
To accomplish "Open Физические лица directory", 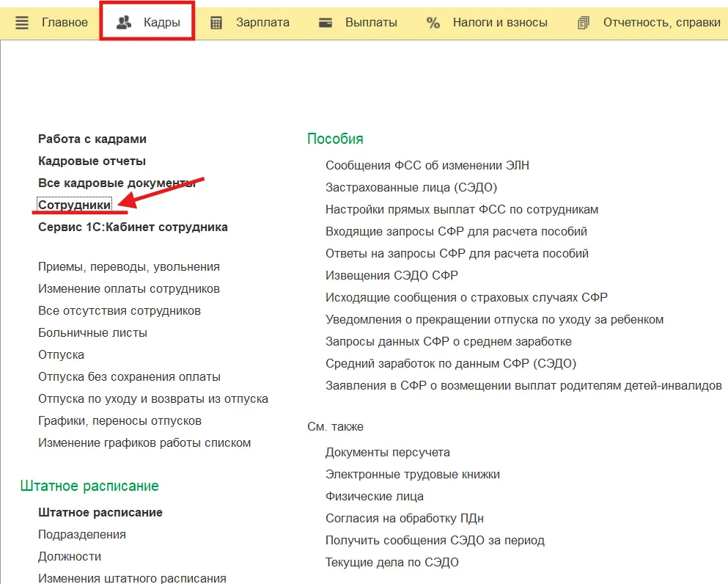I will pos(375,497).
